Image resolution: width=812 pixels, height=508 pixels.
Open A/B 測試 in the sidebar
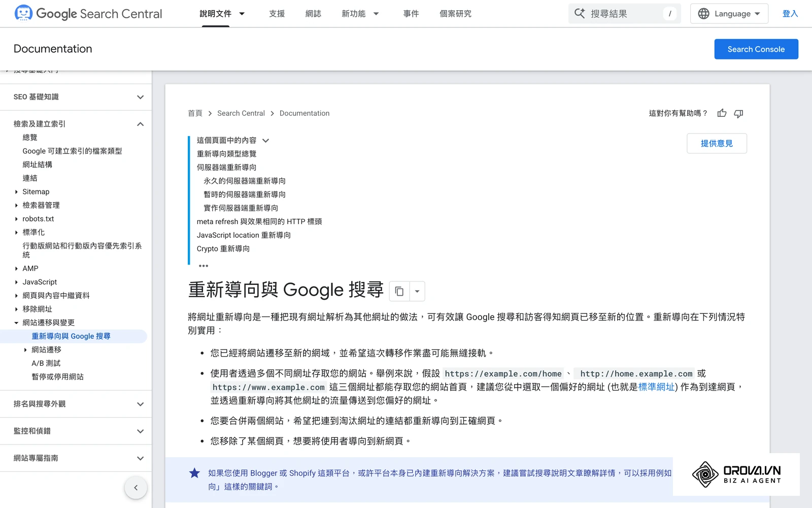[x=46, y=363]
